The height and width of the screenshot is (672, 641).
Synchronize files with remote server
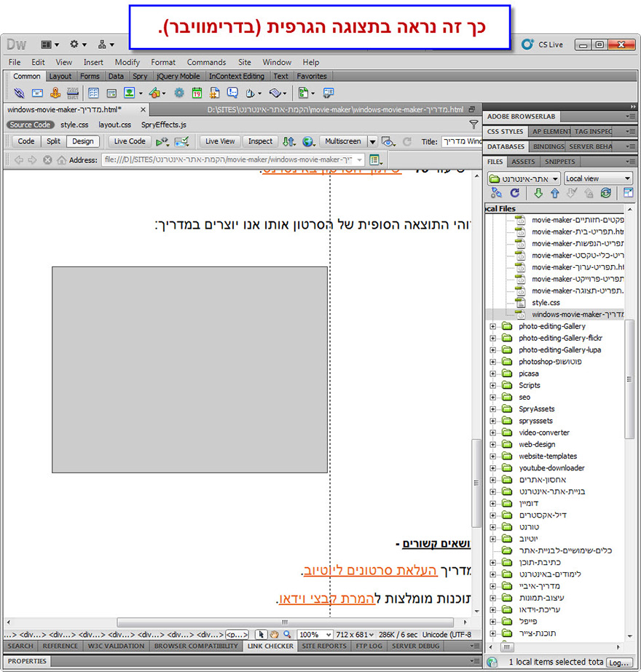pos(605,193)
